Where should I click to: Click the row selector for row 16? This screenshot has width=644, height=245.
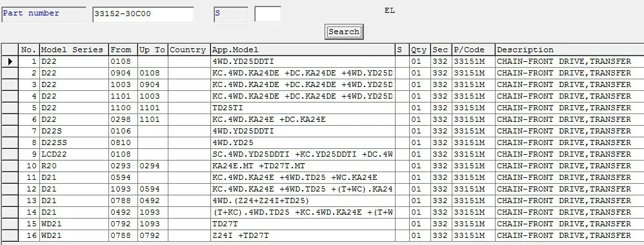10,235
